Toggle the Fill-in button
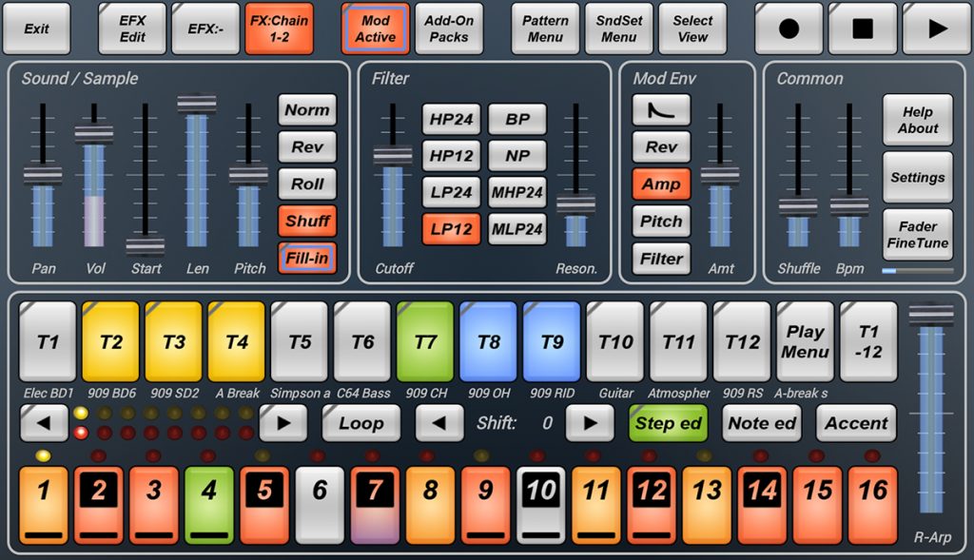Image resolution: width=974 pixels, height=560 pixels. click(x=307, y=259)
